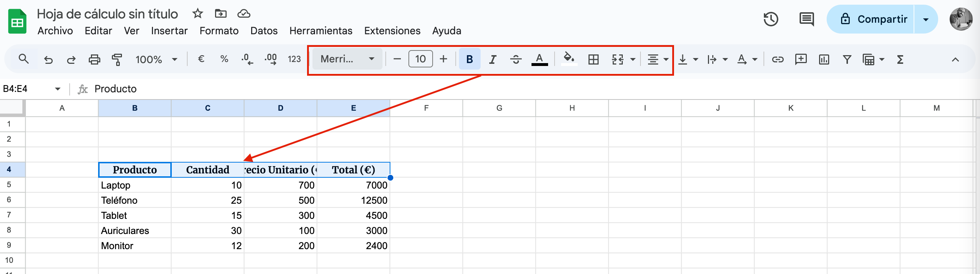980x274 pixels.
Task: Open the Herramientas menu
Action: (321, 31)
